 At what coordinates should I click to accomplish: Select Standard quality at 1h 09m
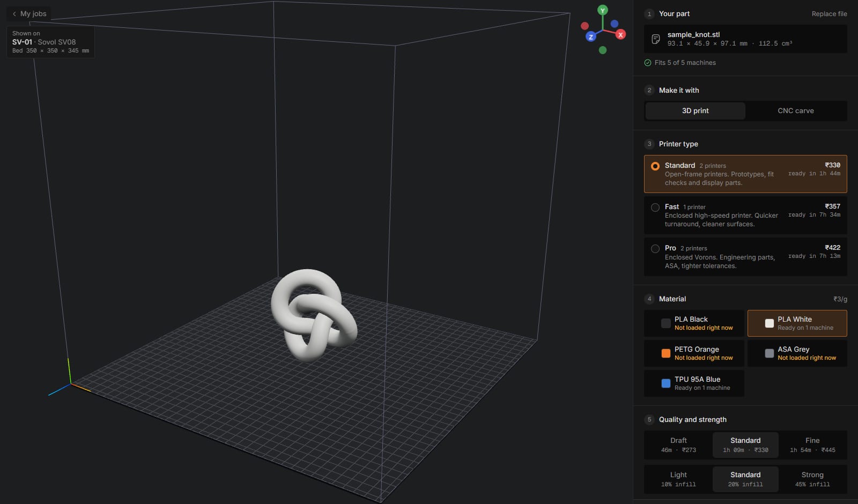(x=745, y=445)
